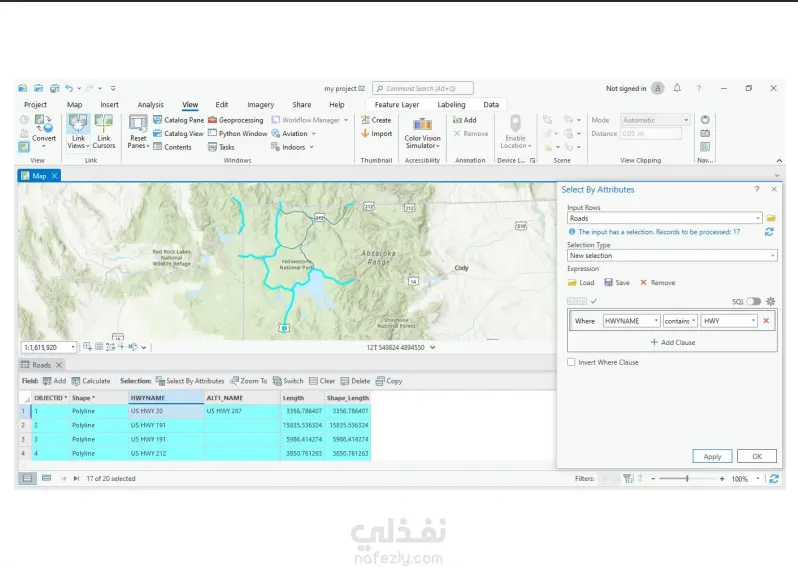Image resolution: width=798 pixels, height=567 pixels.
Task: Click the US HWY 212 cell
Action: click(x=166, y=453)
